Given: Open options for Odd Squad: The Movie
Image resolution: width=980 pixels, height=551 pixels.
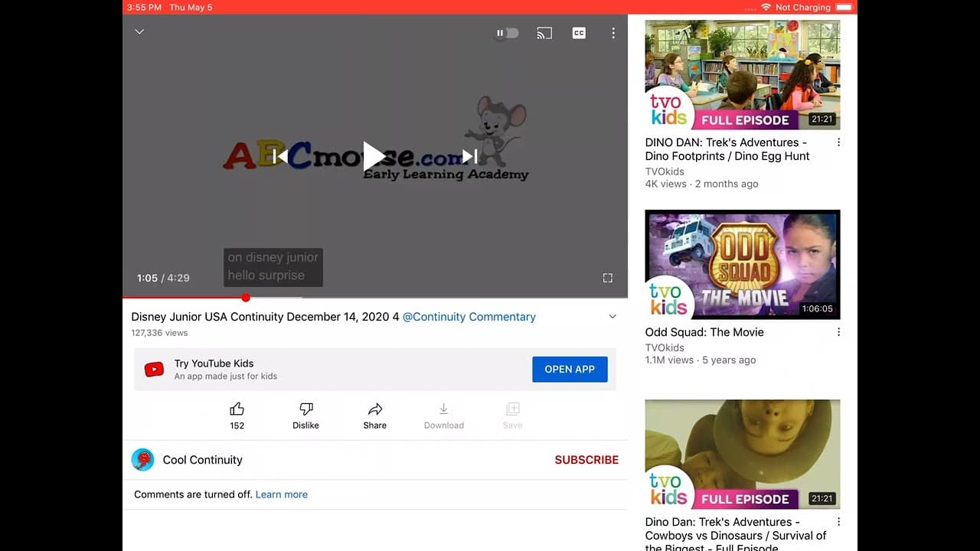Looking at the screenshot, I should 838,332.
